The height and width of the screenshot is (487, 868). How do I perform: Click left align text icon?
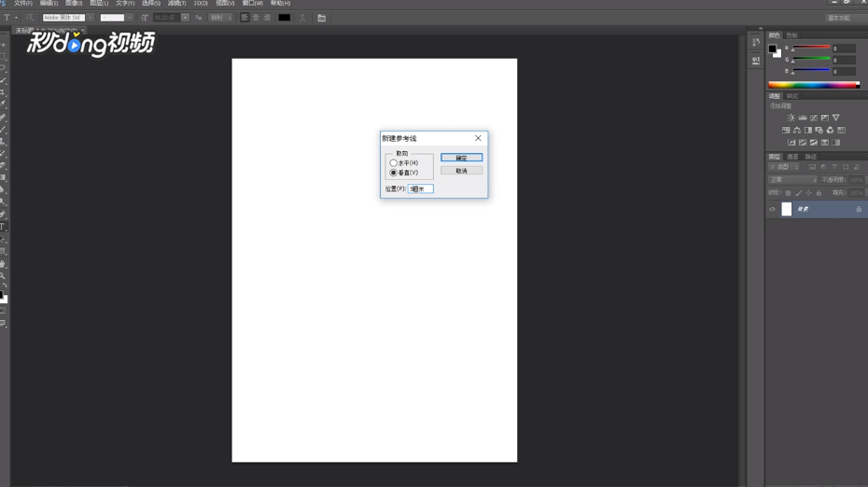(245, 18)
